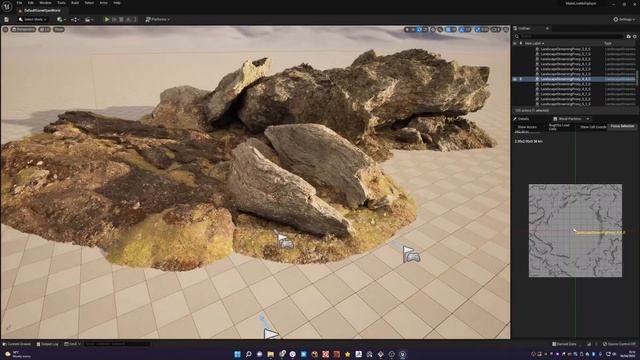Screen dimensions: 640x360
Task: Open the Select Mode dropdown
Action: point(33,19)
